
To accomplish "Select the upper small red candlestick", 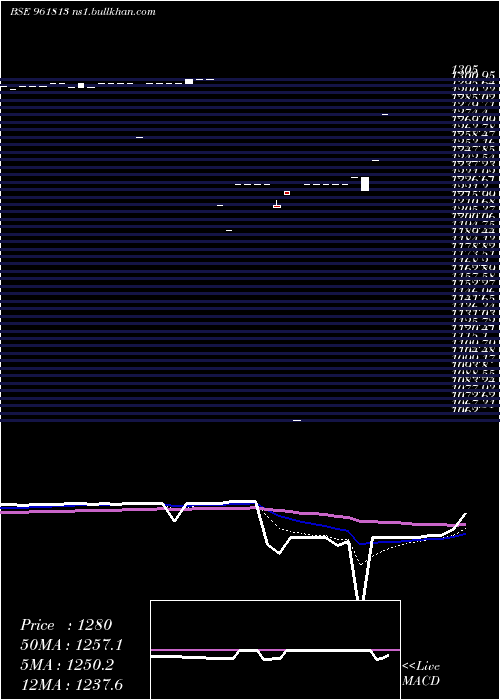I will click(287, 193).
